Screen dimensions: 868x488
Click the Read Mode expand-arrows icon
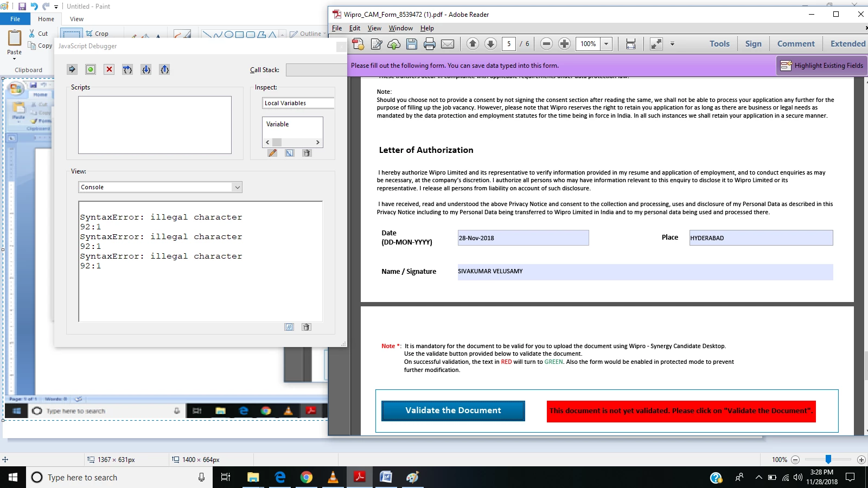(x=656, y=44)
